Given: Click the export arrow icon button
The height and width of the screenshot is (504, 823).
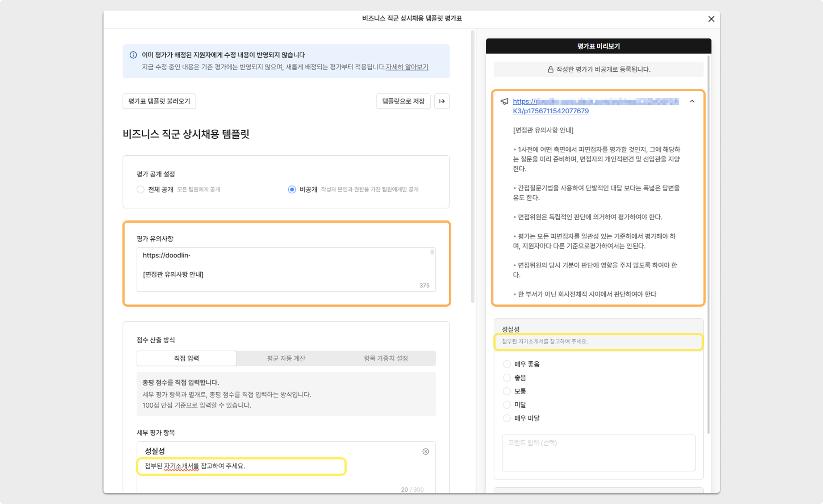Looking at the screenshot, I should click(x=442, y=101).
